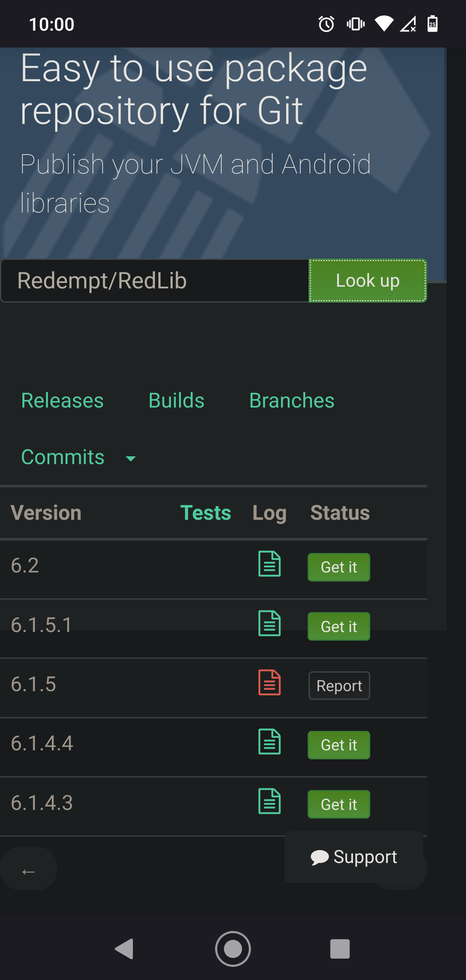Open the Support chat widget

[354, 857]
